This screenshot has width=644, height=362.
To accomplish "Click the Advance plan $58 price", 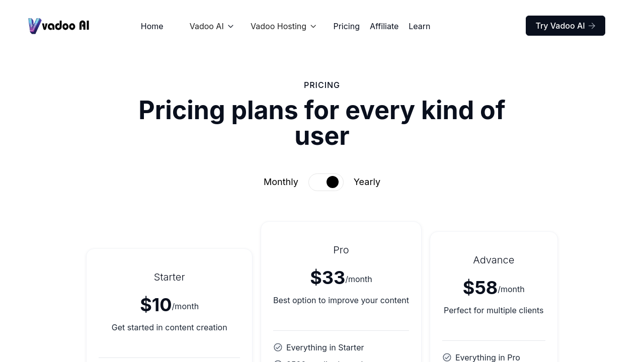I will pyautogui.click(x=480, y=288).
